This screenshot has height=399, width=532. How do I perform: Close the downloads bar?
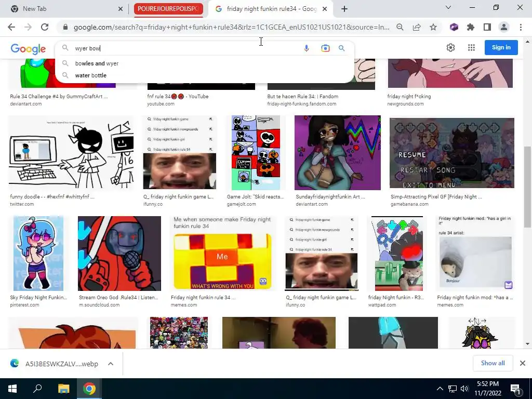click(523, 363)
